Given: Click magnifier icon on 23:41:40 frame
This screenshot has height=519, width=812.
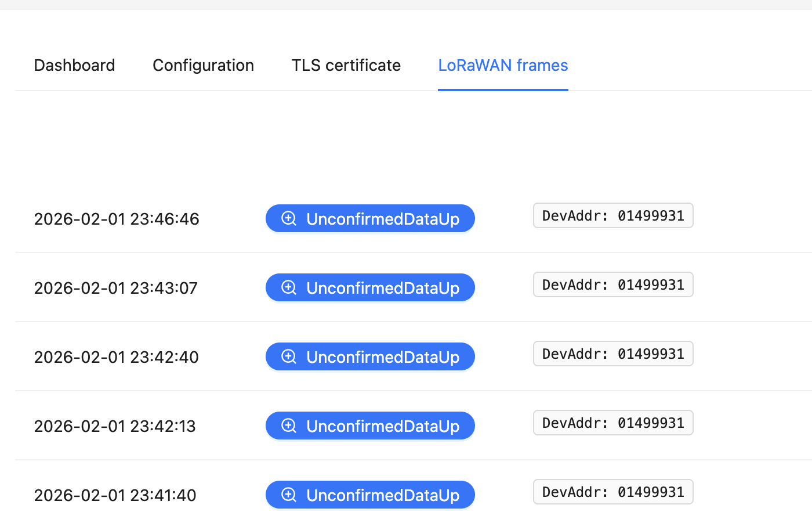Looking at the screenshot, I should click(289, 495).
